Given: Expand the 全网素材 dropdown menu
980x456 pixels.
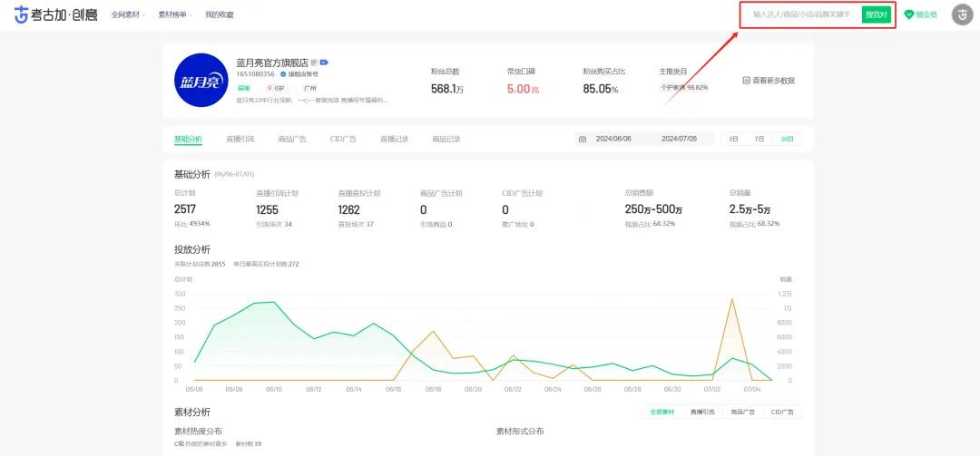Looking at the screenshot, I should point(128,15).
